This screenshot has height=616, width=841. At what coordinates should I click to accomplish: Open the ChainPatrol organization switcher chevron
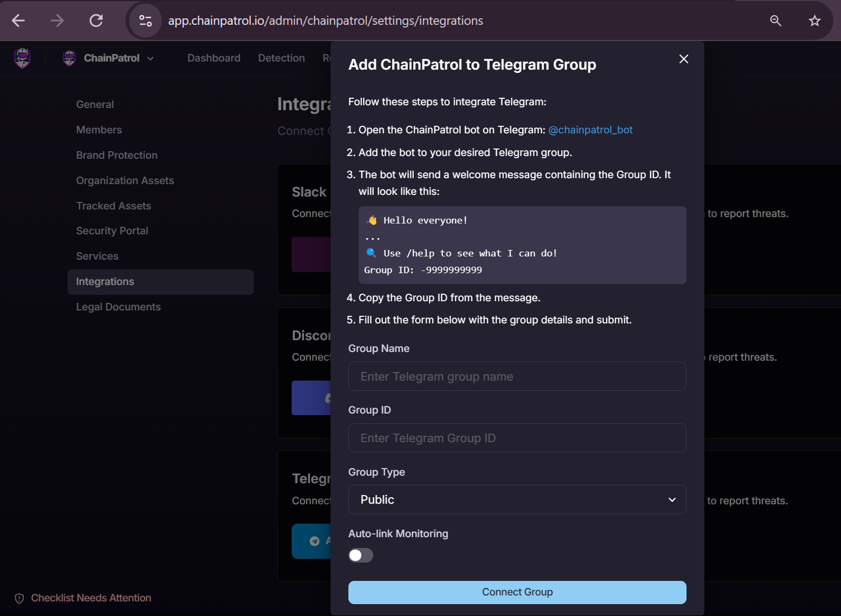(151, 58)
